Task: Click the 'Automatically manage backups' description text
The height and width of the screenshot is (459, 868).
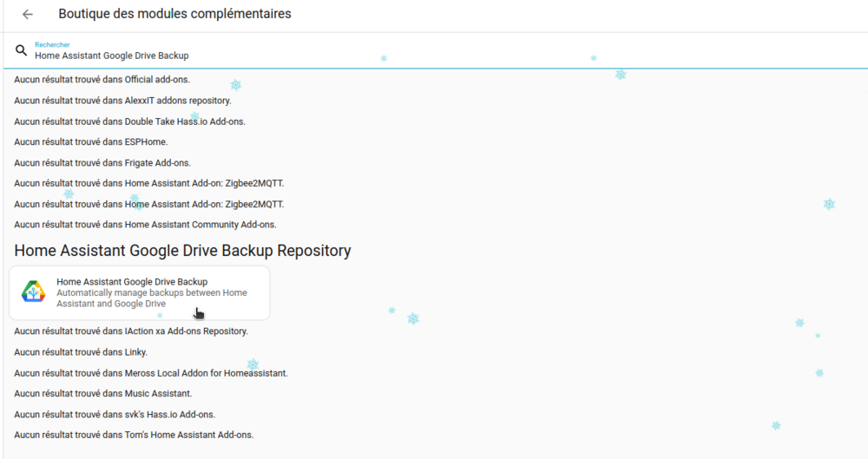Action: point(152,298)
